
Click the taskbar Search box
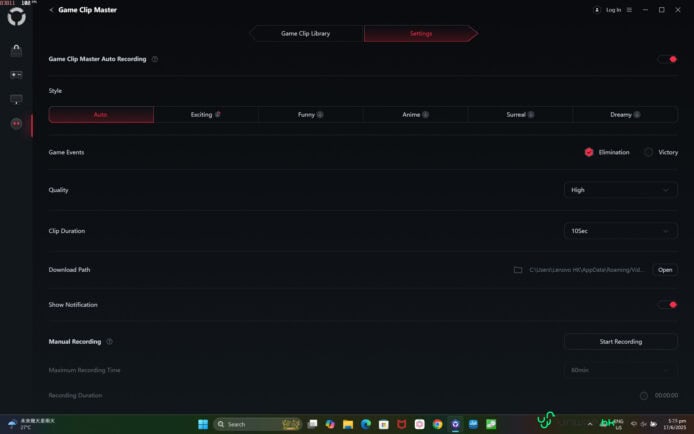[258, 424]
